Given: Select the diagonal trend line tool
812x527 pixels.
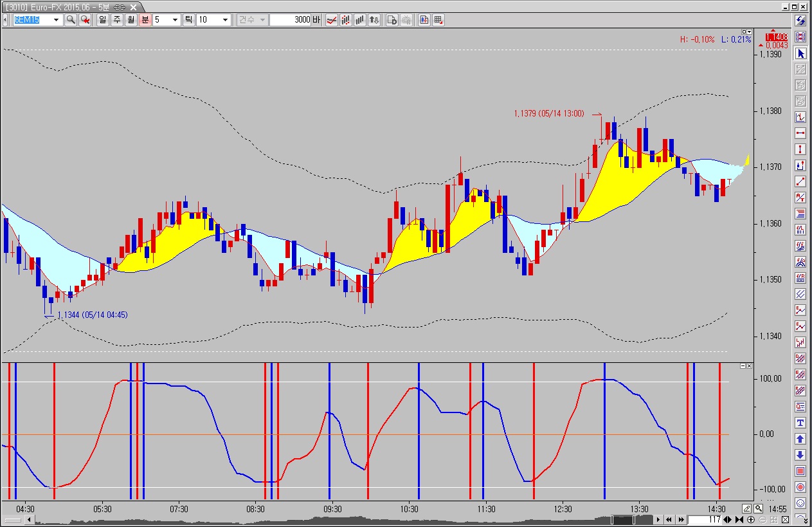Looking at the screenshot, I should pyautogui.click(x=800, y=182).
